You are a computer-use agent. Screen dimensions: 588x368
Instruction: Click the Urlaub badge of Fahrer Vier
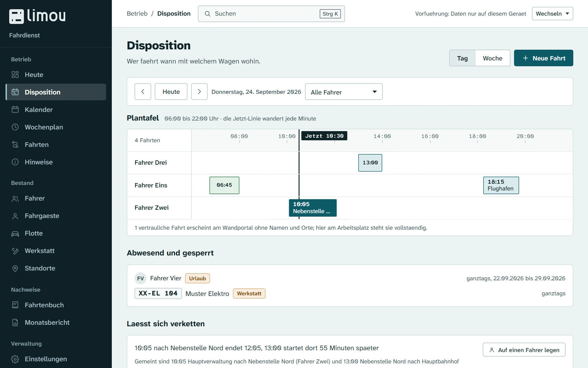[x=198, y=278]
